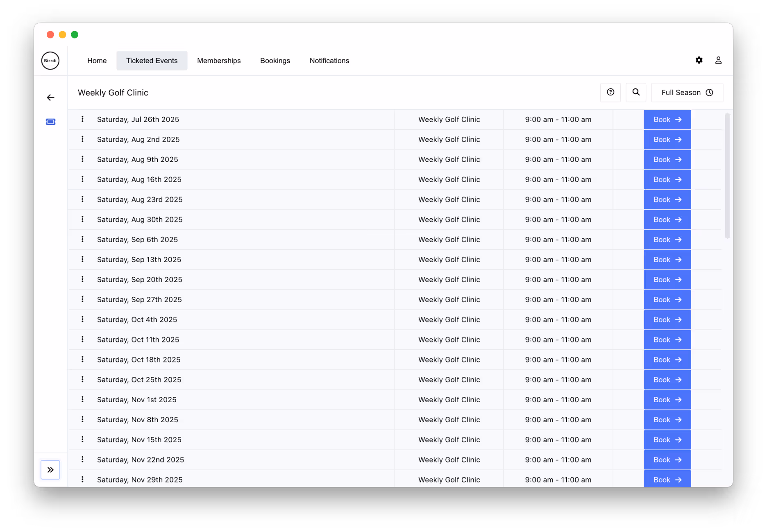Screen dimensions: 767x532
Task: Open row menu for Sep 27th 2025
Action: tap(82, 299)
